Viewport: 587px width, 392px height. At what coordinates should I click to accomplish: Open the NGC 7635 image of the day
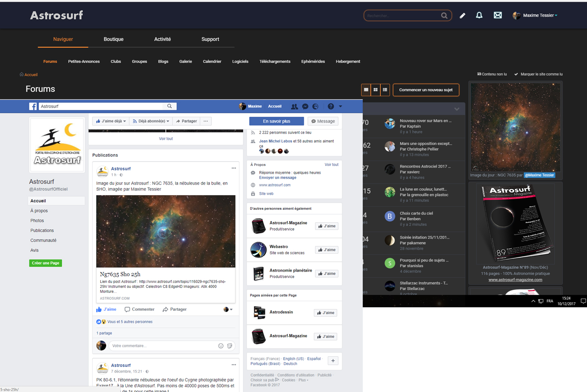[515, 127]
